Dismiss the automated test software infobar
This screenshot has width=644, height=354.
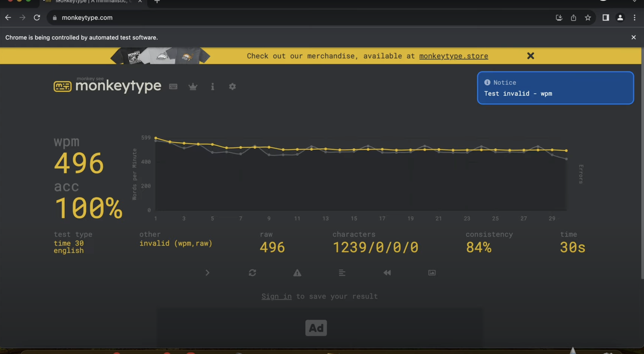coord(633,37)
